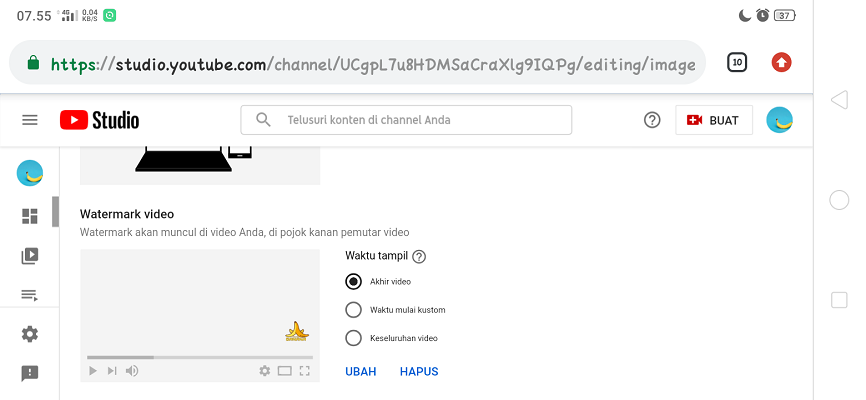This screenshot has height=400, width=866.
Task: Click the green padlock site security icon
Action: coord(33,62)
